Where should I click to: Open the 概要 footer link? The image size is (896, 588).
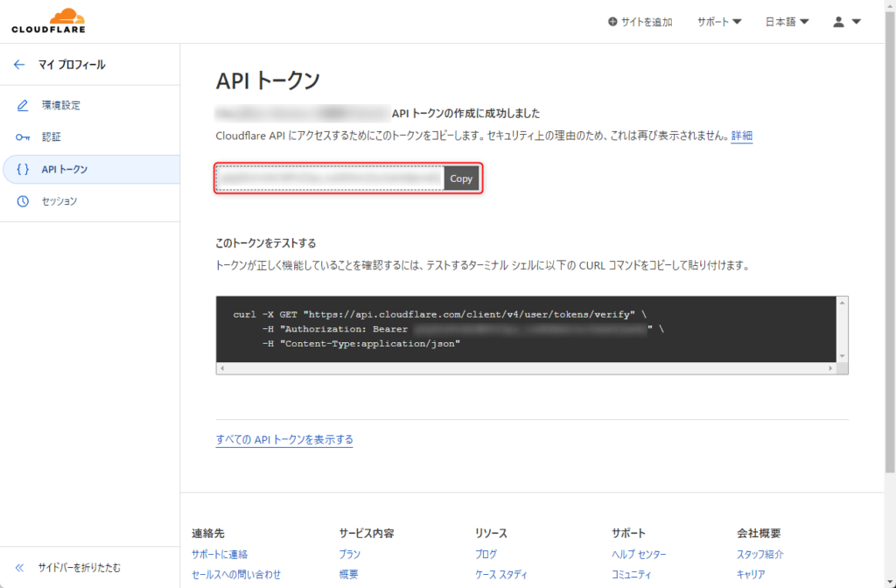pos(348,574)
